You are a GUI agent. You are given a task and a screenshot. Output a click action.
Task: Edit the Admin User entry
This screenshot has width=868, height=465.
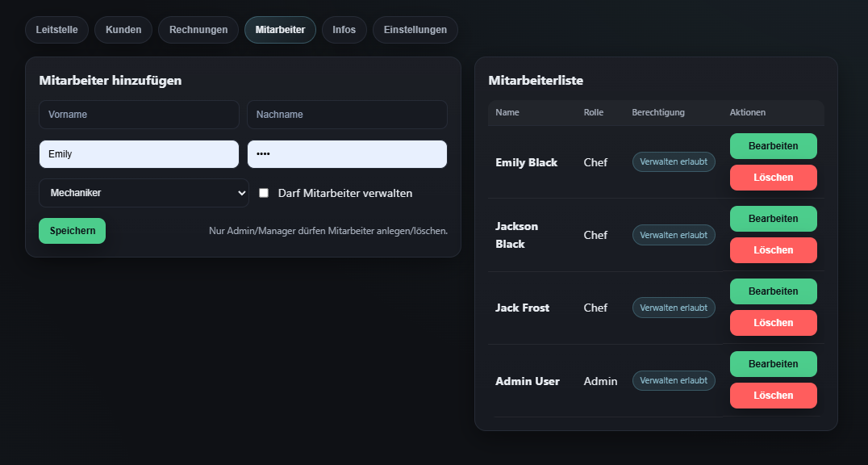click(x=773, y=364)
